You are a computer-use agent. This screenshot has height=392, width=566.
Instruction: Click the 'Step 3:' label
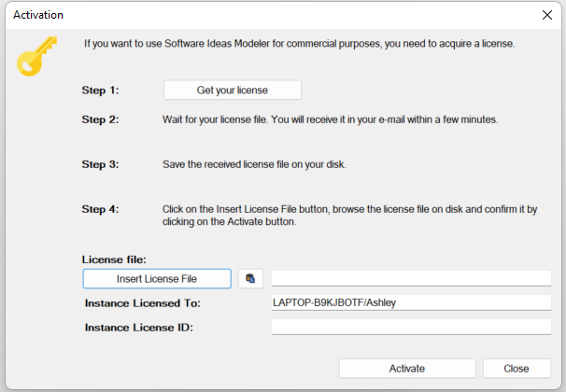click(x=100, y=164)
